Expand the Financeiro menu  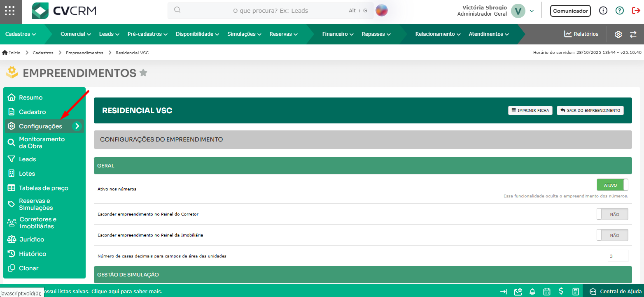click(338, 34)
